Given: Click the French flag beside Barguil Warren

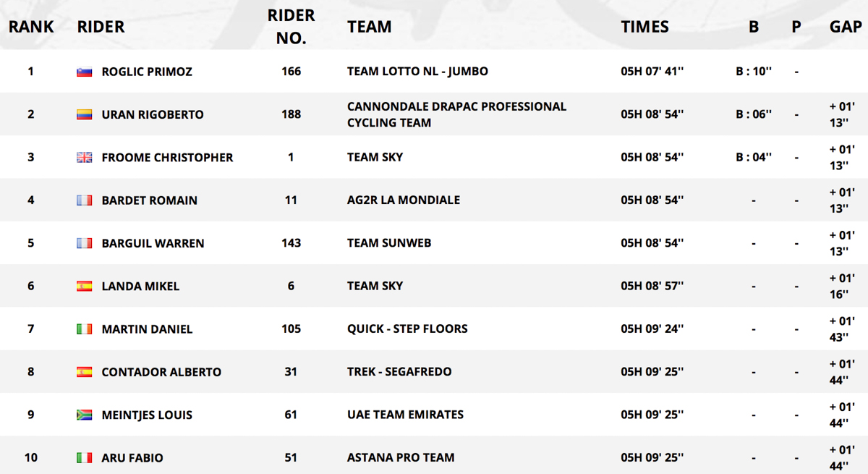Looking at the screenshot, I should coord(85,243).
